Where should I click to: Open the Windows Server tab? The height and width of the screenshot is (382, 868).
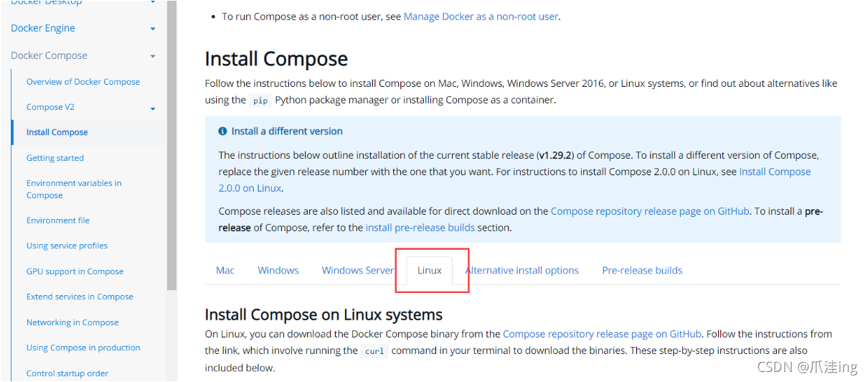pos(358,270)
